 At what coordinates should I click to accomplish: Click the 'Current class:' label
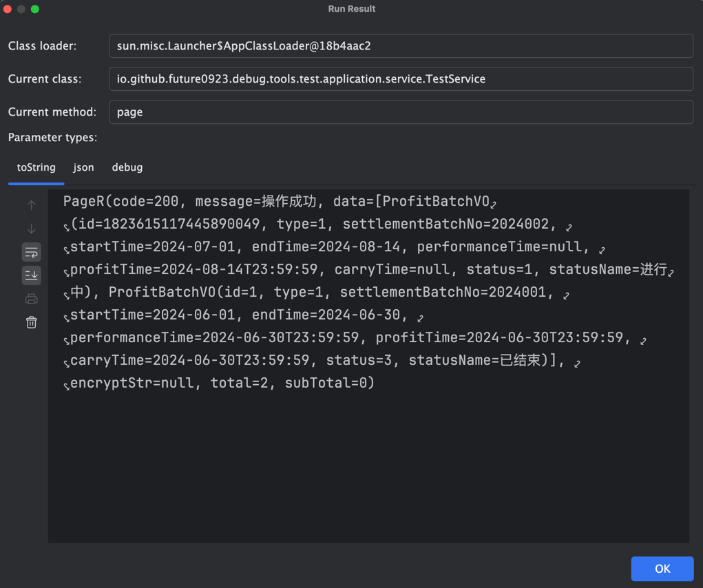point(45,79)
